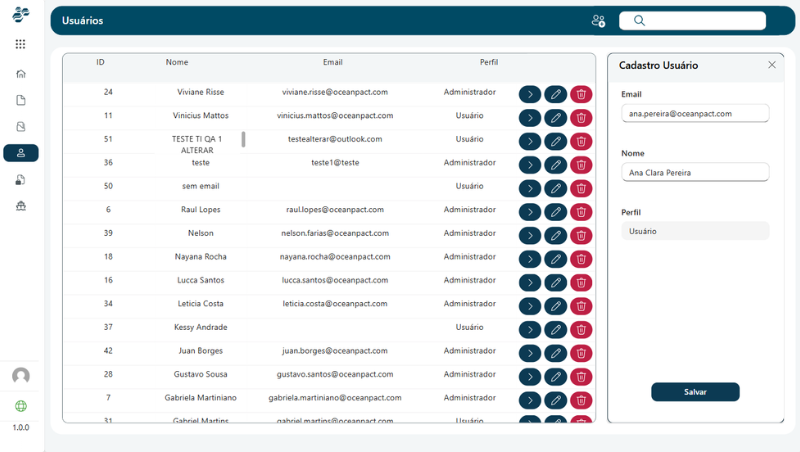Click the Email input field
The image size is (800, 452).
[695, 114]
